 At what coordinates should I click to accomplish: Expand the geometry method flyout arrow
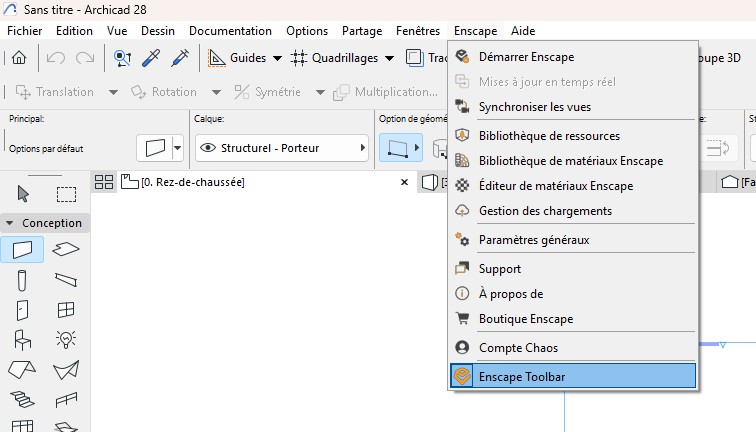(x=417, y=148)
